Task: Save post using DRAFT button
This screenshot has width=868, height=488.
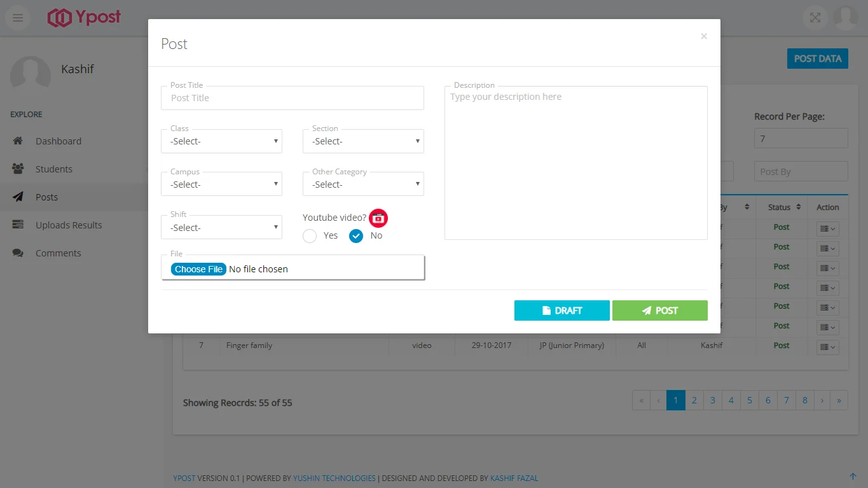Action: click(561, 310)
